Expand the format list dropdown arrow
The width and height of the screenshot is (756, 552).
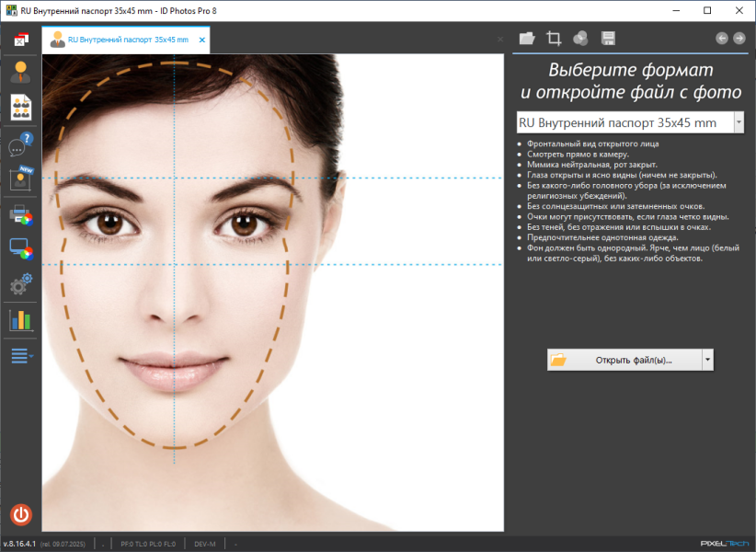(x=739, y=122)
